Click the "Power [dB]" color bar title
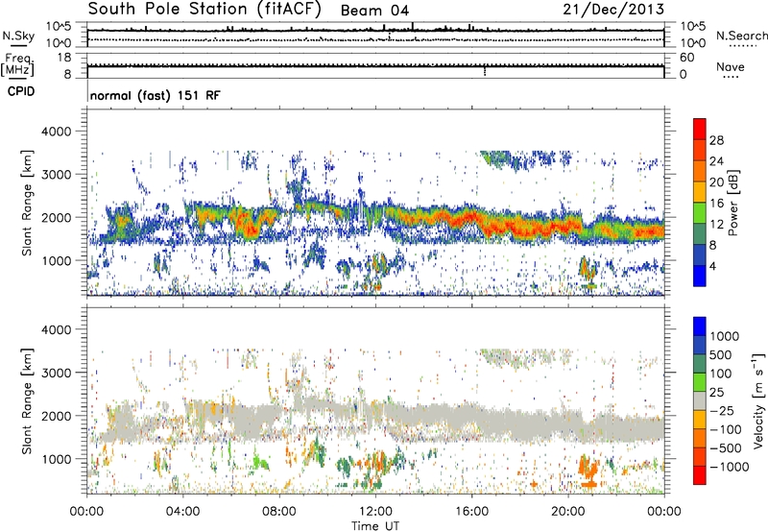Viewport: 768px width, 532px height. click(732, 203)
